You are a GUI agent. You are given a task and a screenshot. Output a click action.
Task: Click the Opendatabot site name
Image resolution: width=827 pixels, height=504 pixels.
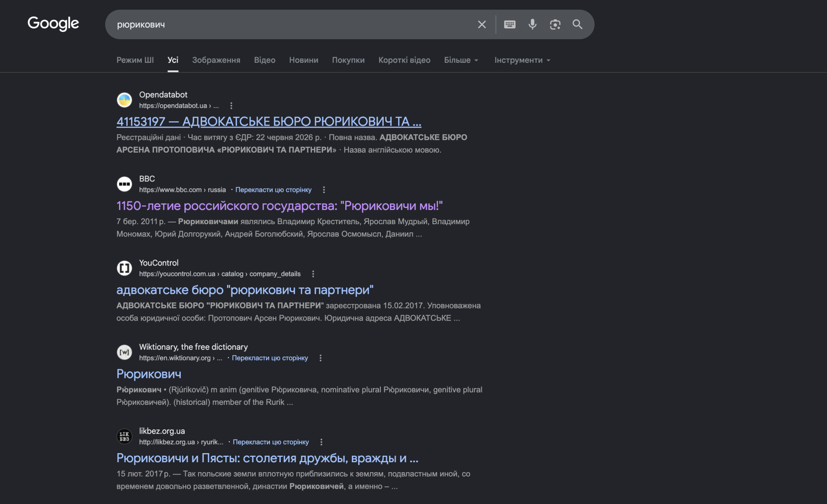tap(163, 95)
